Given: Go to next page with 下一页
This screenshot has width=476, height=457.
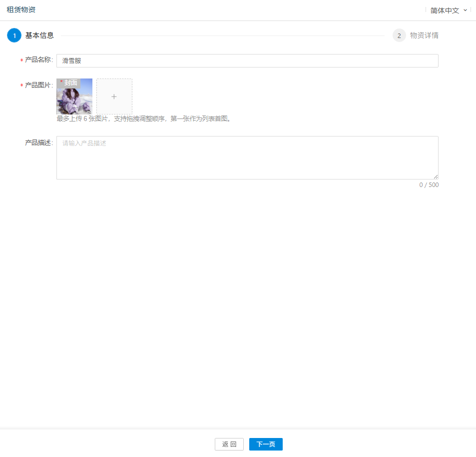Looking at the screenshot, I should pyautogui.click(x=266, y=444).
